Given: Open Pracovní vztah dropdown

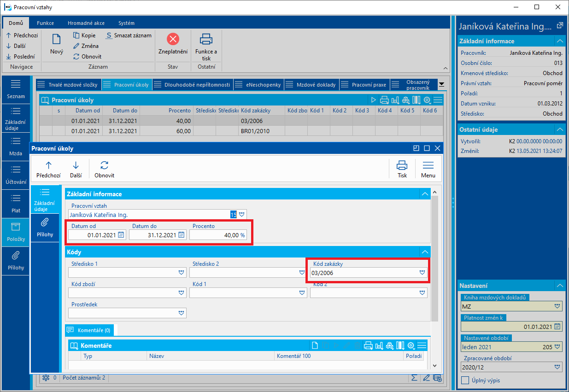Looking at the screenshot, I should click(242, 215).
